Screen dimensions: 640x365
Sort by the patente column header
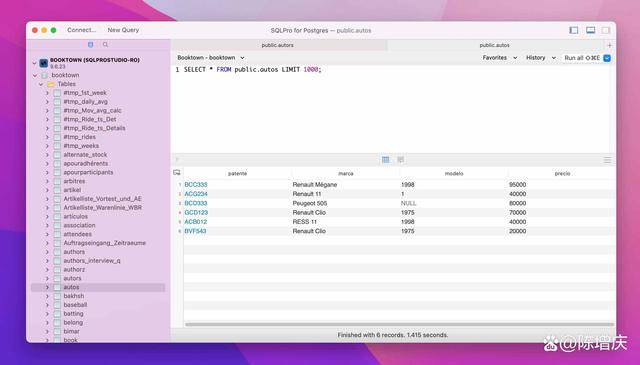point(238,174)
